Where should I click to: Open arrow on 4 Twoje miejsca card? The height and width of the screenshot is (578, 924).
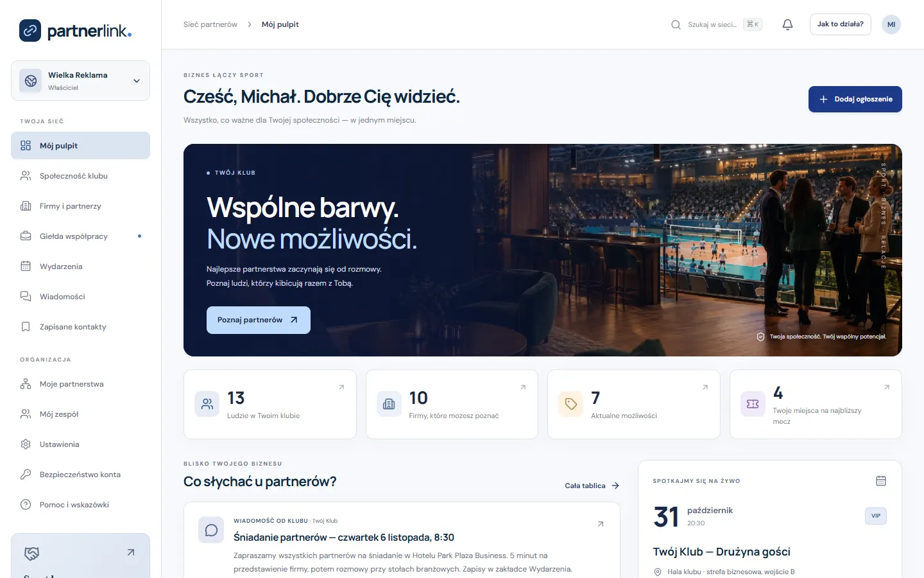point(887,387)
